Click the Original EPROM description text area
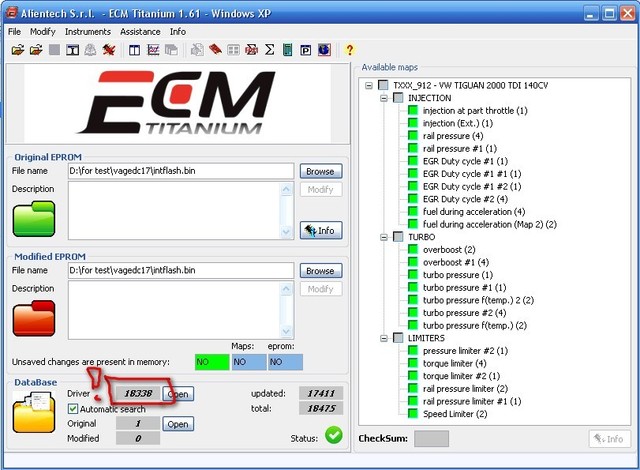 175,211
